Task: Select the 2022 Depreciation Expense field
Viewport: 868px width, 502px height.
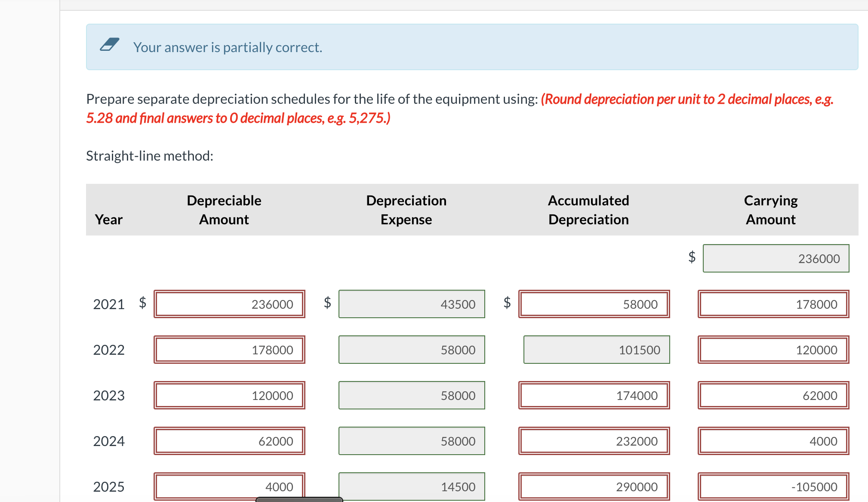Action: [412, 350]
